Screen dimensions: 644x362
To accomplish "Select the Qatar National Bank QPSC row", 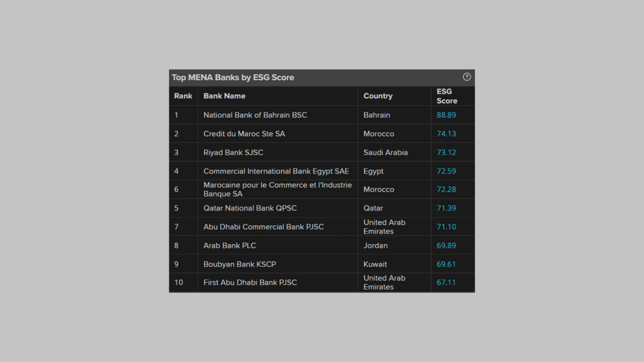I will 250,208.
